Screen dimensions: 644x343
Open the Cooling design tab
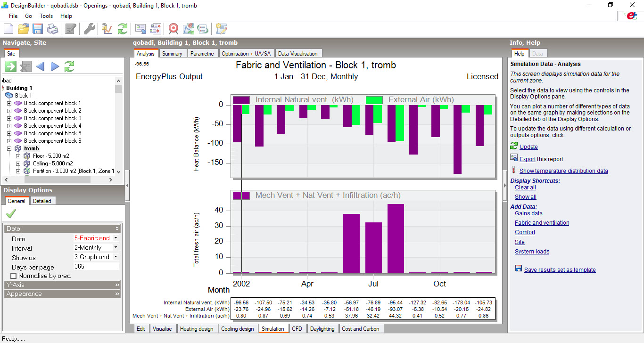[x=238, y=329]
